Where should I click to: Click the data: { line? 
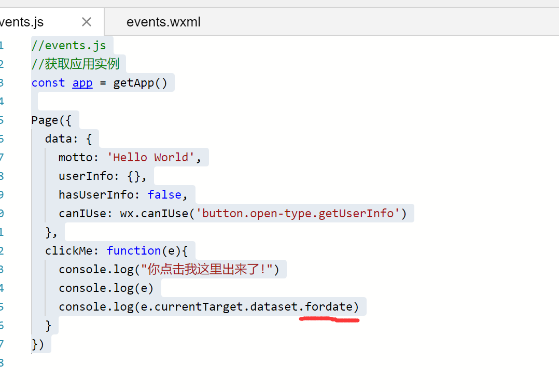point(68,138)
